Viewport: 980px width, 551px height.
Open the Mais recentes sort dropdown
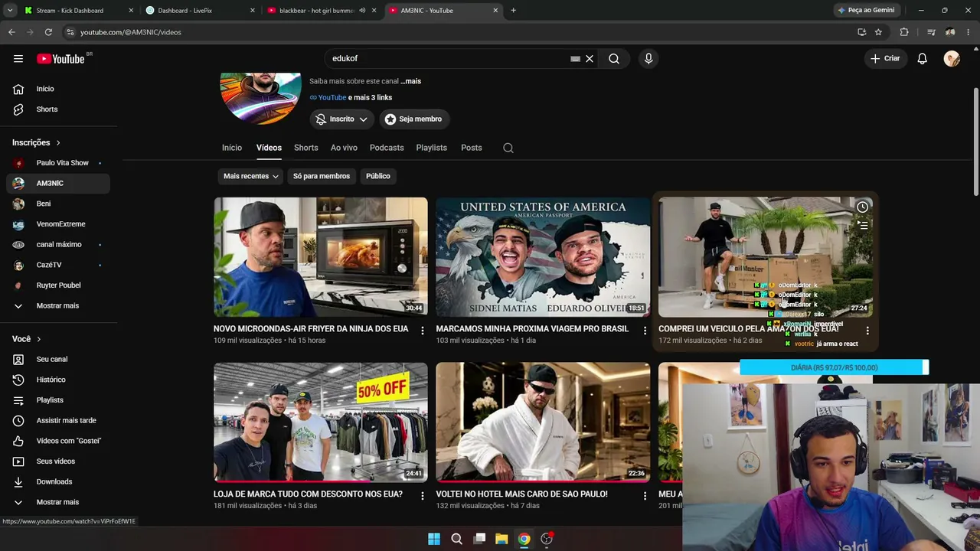click(x=250, y=176)
